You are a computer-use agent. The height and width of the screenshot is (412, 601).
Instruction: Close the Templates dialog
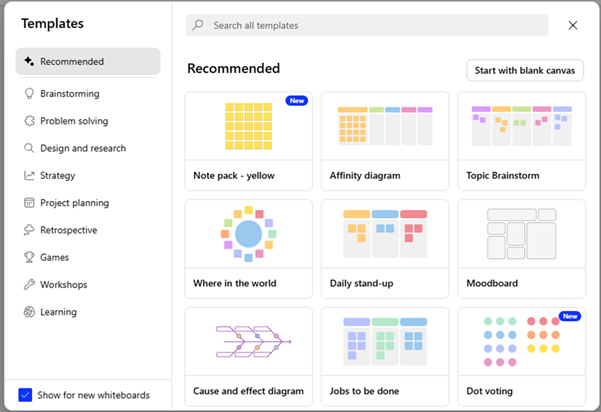[x=573, y=25]
